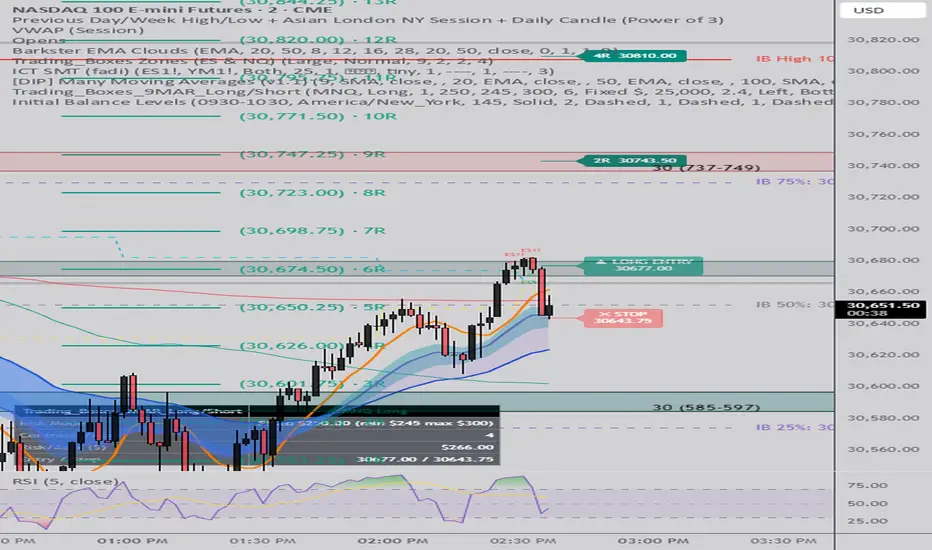The width and height of the screenshot is (932, 550).
Task: Click the 30,600.00 price scale label
Action: coord(883,386)
